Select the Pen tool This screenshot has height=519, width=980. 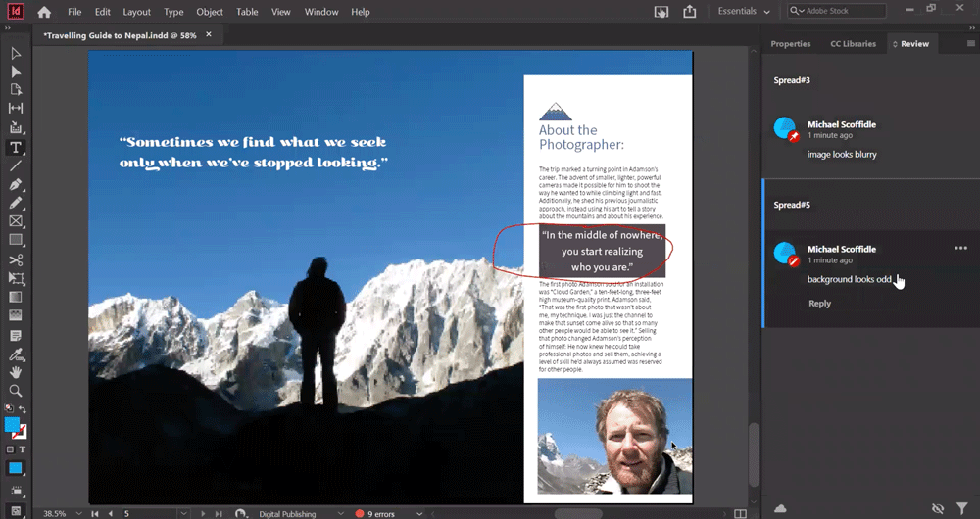(16, 184)
